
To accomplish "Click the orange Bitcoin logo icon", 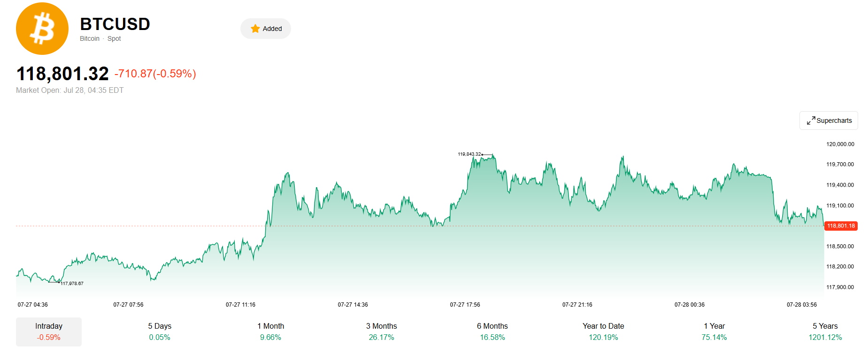I will (x=42, y=29).
